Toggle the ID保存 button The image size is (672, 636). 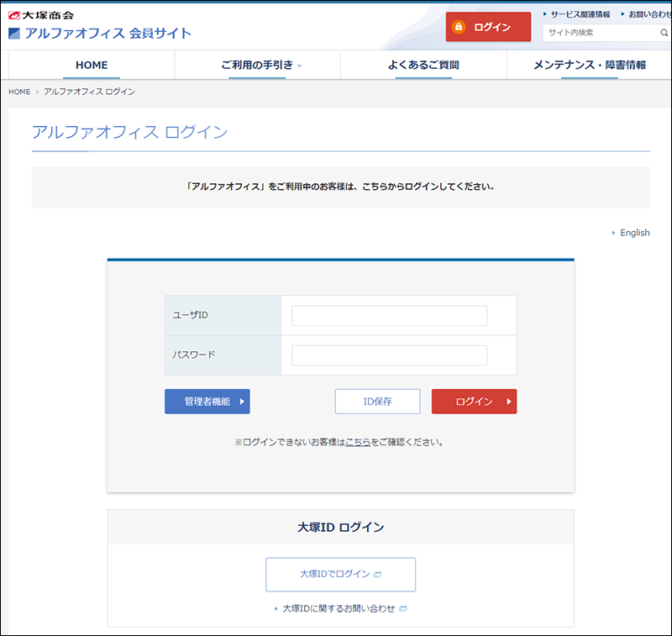click(x=377, y=402)
